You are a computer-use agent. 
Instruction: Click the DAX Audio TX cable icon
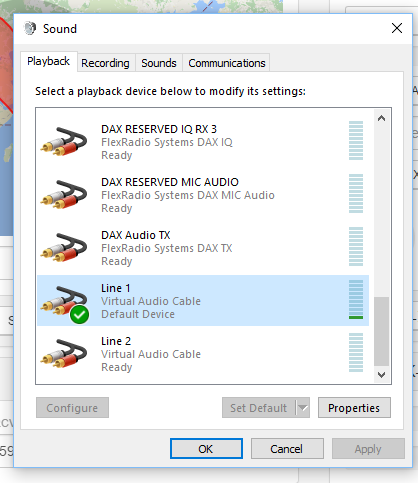[64, 247]
